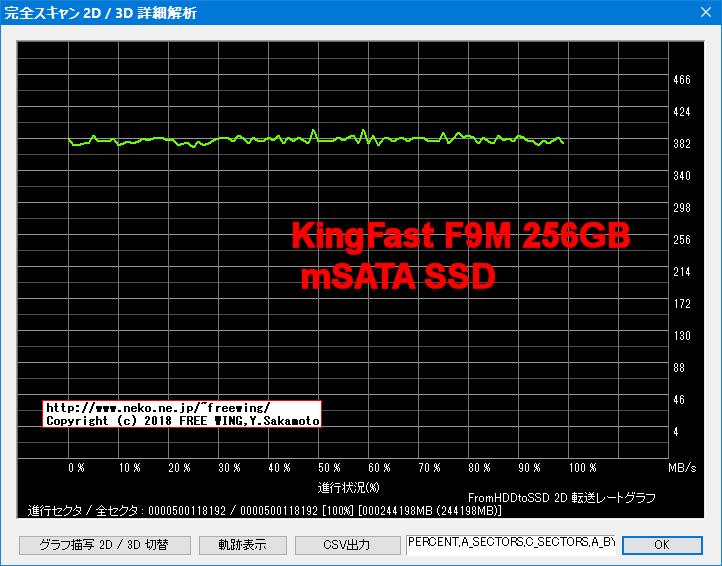This screenshot has width=722, height=566.
Task: Click the 0 % axis label
Action: coord(76,468)
